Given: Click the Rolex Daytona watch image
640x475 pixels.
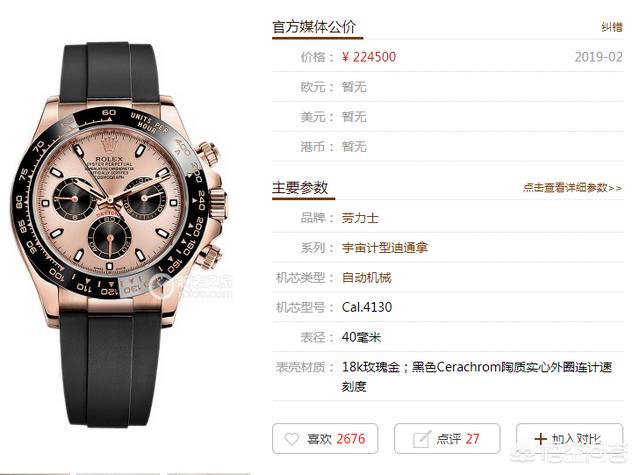Looking at the screenshot, I should click(118, 235).
